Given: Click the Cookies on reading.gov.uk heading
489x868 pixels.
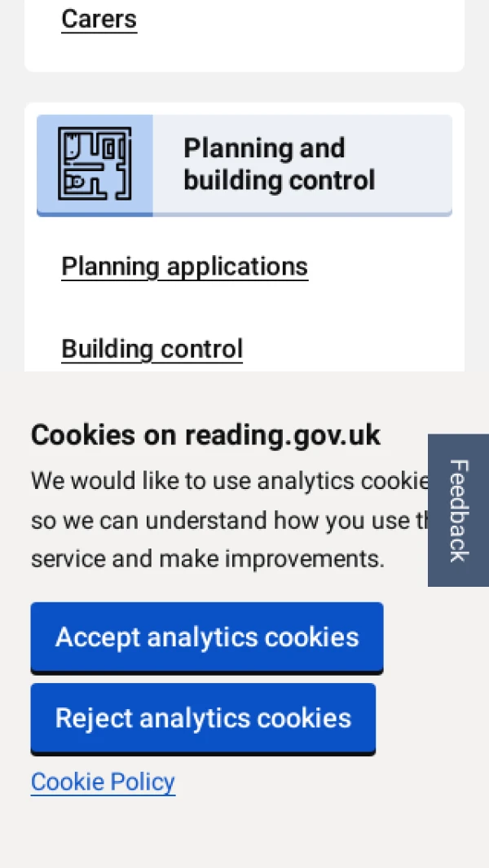Looking at the screenshot, I should [x=205, y=435].
